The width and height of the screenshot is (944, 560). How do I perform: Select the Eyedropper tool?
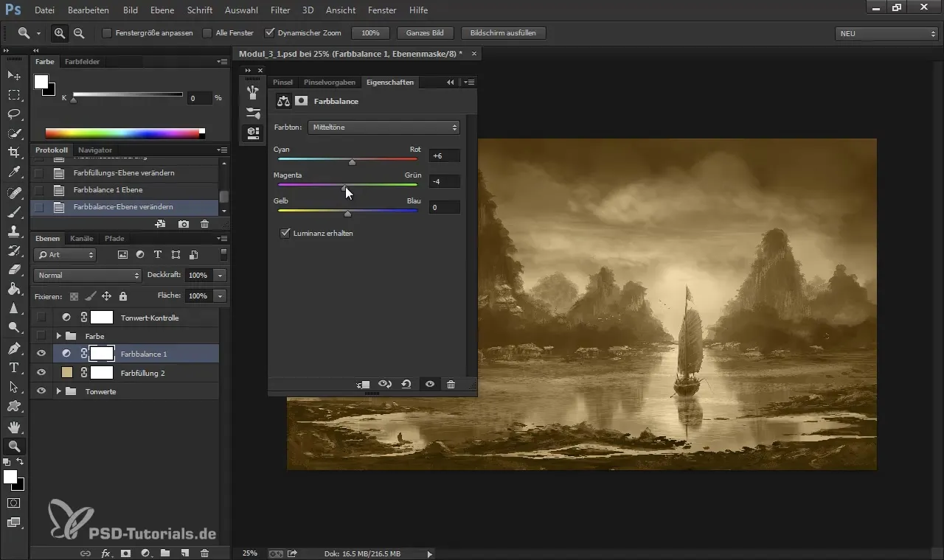[14, 172]
